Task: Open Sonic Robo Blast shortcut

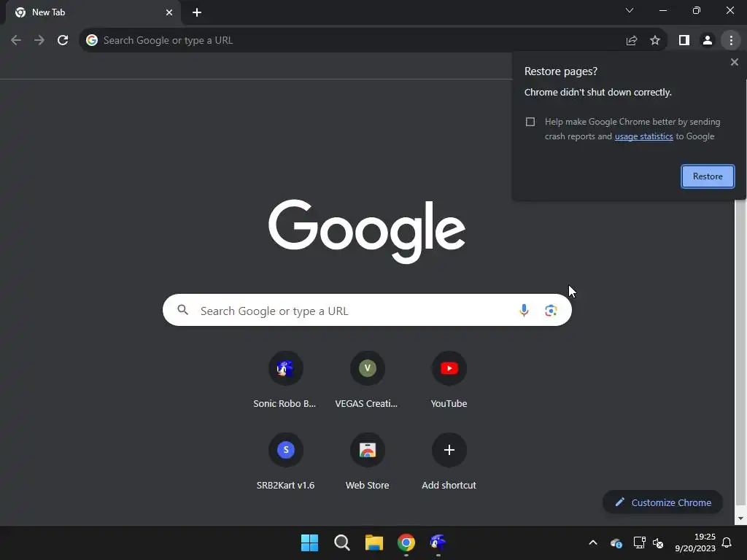Action: (285, 381)
